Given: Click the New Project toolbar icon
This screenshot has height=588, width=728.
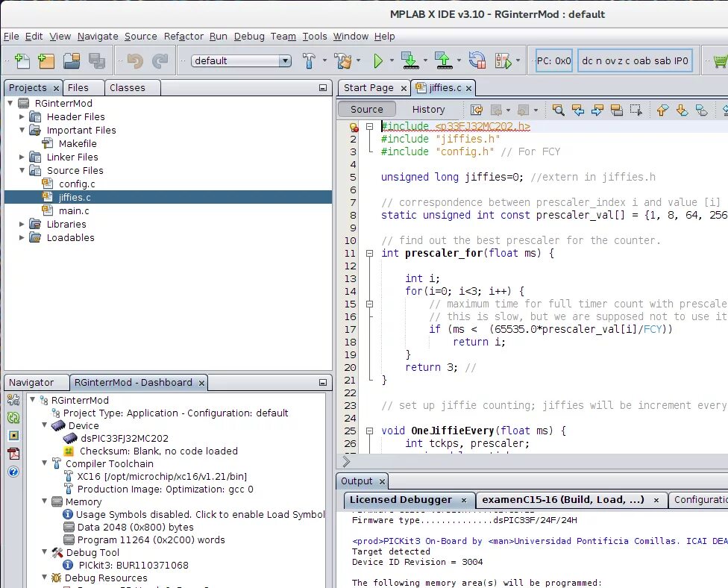Looking at the screenshot, I should point(46,60).
